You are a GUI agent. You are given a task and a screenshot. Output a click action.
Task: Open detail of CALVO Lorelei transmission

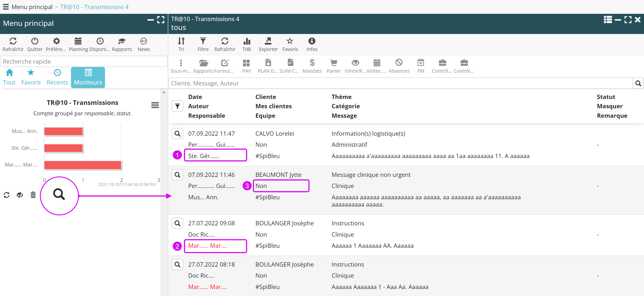point(177,134)
